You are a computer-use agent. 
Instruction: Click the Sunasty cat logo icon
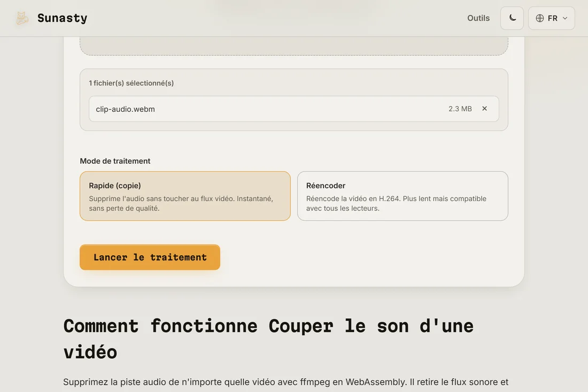(22, 18)
